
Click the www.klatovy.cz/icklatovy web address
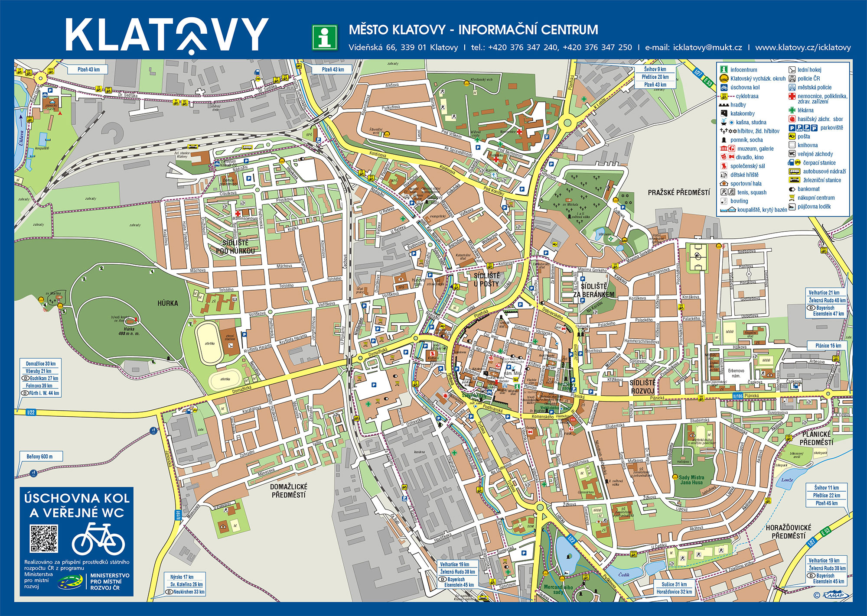(803, 48)
